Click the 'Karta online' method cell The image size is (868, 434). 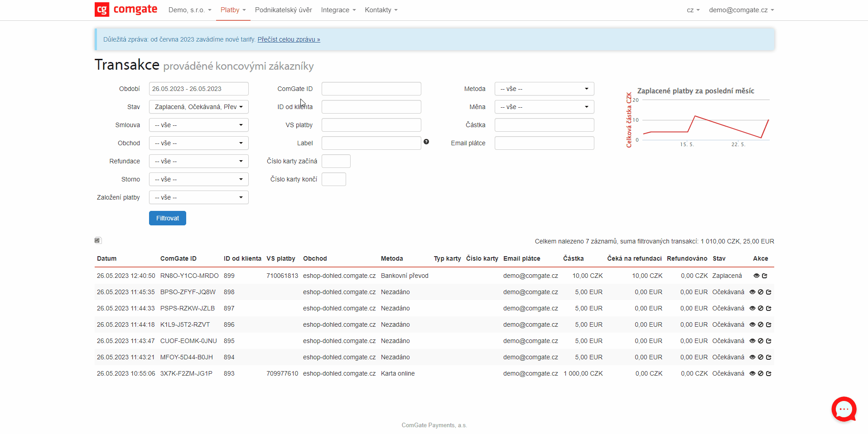click(398, 373)
